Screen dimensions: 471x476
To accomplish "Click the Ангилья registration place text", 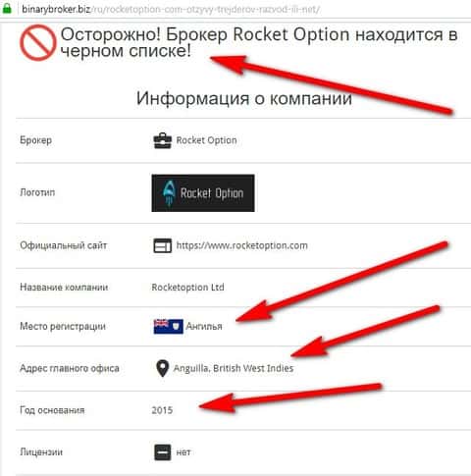I will pyautogui.click(x=204, y=326).
